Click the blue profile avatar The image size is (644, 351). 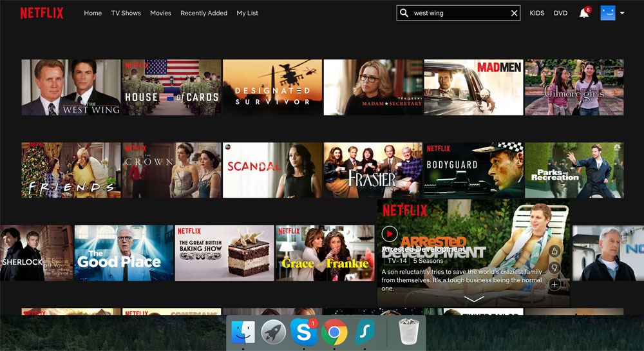pos(608,13)
